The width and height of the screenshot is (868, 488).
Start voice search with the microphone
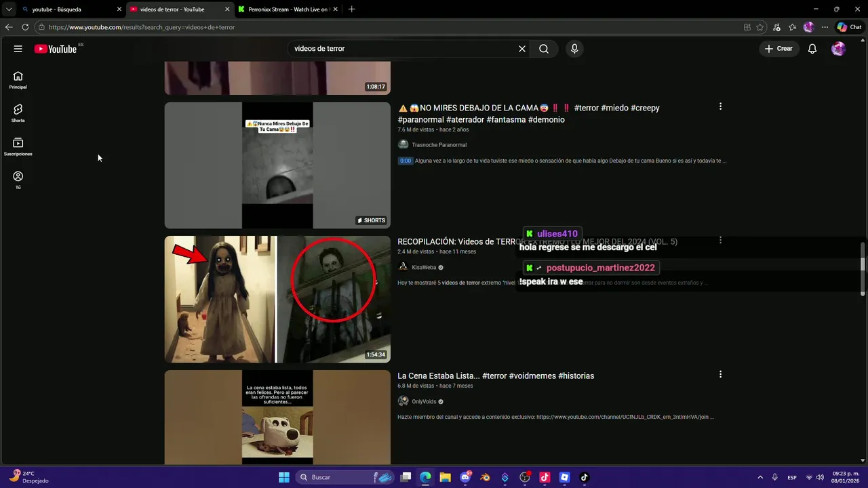pyautogui.click(x=574, y=49)
